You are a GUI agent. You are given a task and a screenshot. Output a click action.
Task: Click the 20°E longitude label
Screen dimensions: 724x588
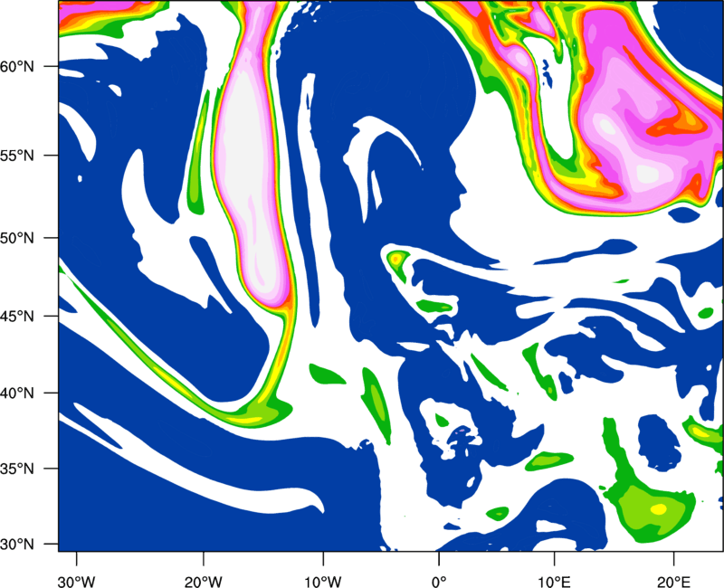point(673,582)
